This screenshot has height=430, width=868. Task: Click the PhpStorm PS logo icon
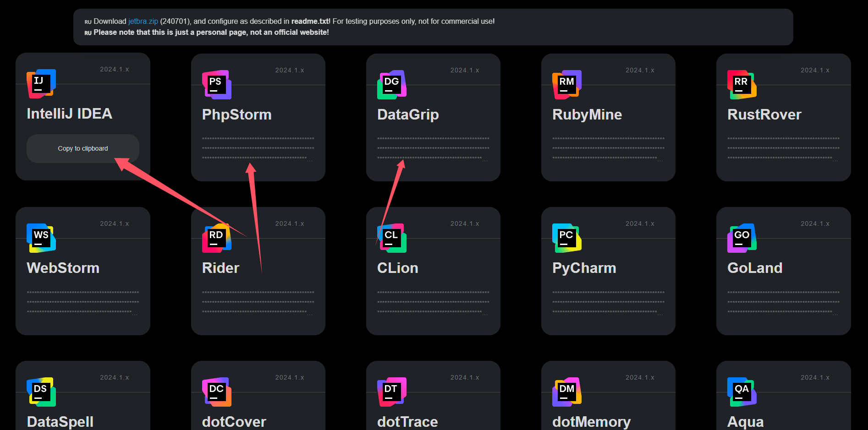pos(217,85)
